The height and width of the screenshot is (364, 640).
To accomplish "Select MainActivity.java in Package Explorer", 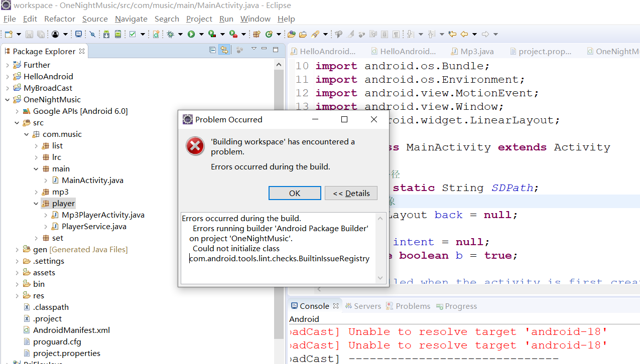I will [92, 180].
